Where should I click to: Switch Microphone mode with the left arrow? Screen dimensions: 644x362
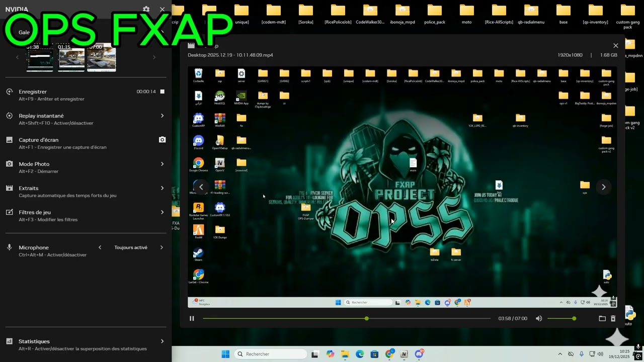100,247
